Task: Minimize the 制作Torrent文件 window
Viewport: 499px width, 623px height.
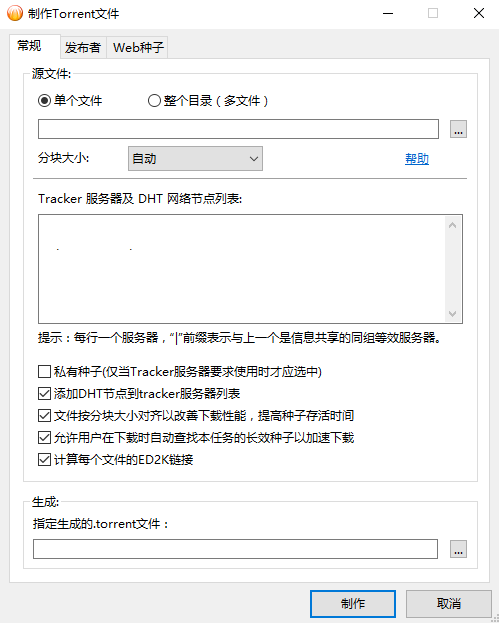Action: click(x=388, y=14)
